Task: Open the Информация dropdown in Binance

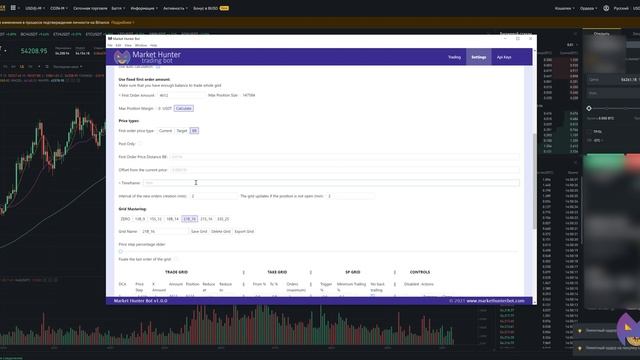Action: [144, 8]
